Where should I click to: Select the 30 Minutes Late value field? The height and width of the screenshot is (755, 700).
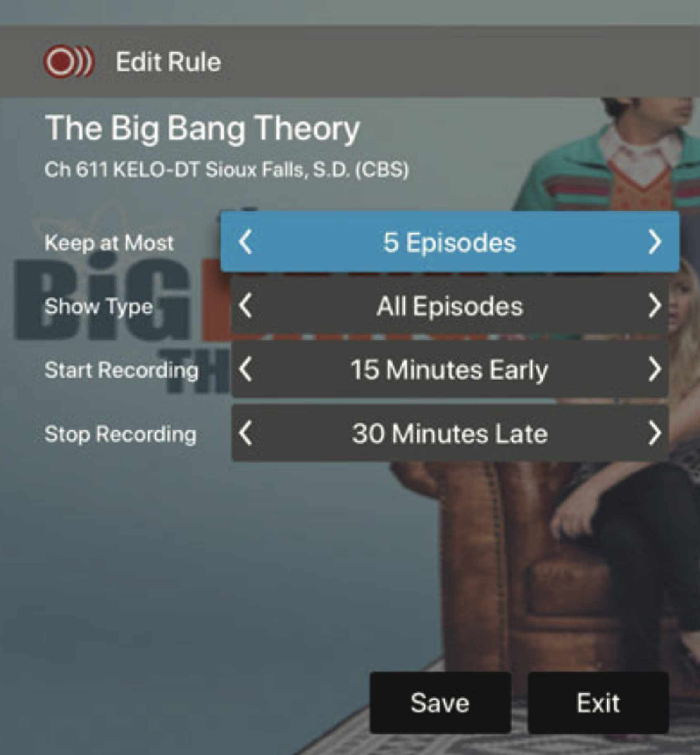click(450, 434)
